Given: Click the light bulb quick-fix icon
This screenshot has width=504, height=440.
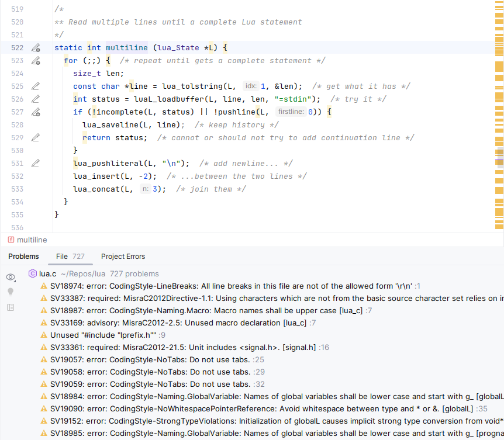Looking at the screenshot, I should point(11,292).
